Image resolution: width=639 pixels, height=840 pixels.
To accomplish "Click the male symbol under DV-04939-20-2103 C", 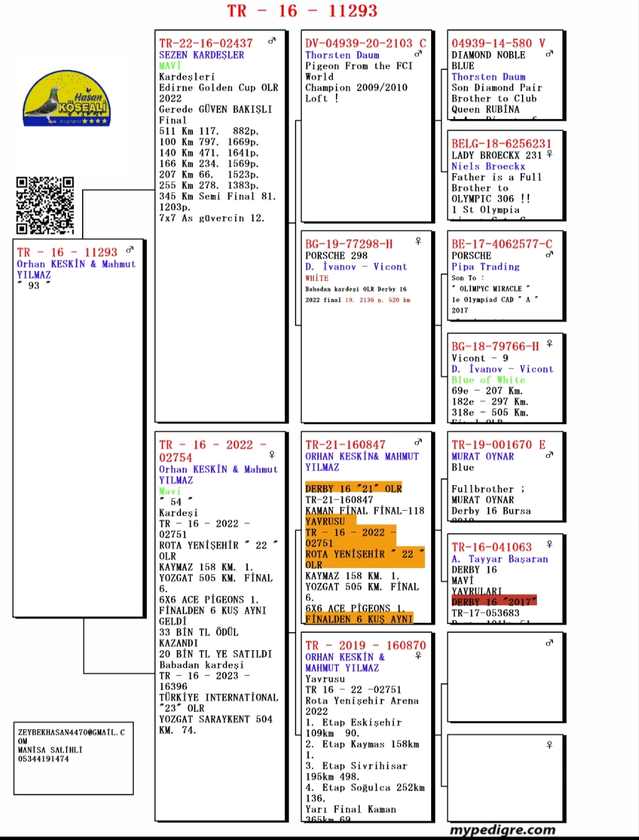I will tap(419, 54).
